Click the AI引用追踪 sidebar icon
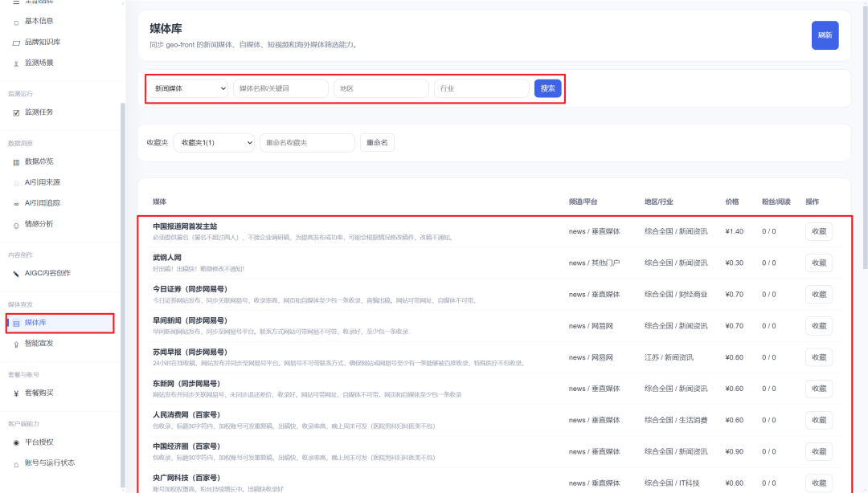This screenshot has width=868, height=493. click(x=16, y=204)
